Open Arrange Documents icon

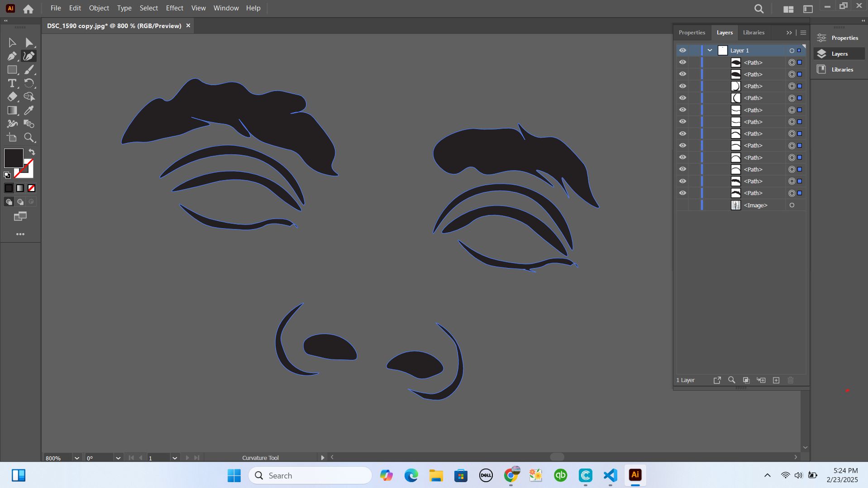pos(788,9)
